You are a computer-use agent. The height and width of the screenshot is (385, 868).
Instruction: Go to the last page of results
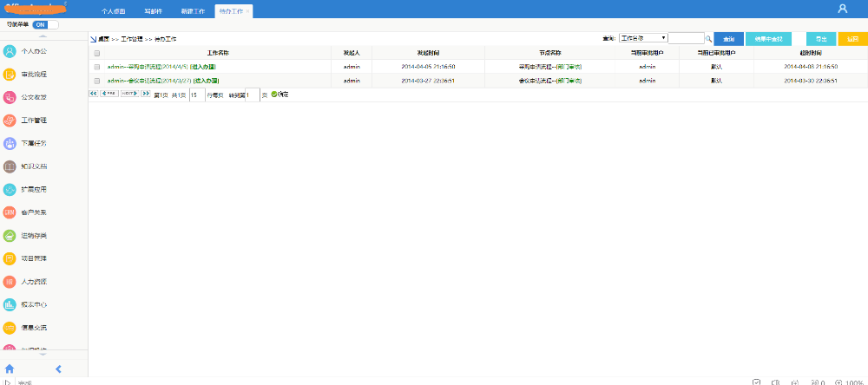pyautogui.click(x=146, y=94)
